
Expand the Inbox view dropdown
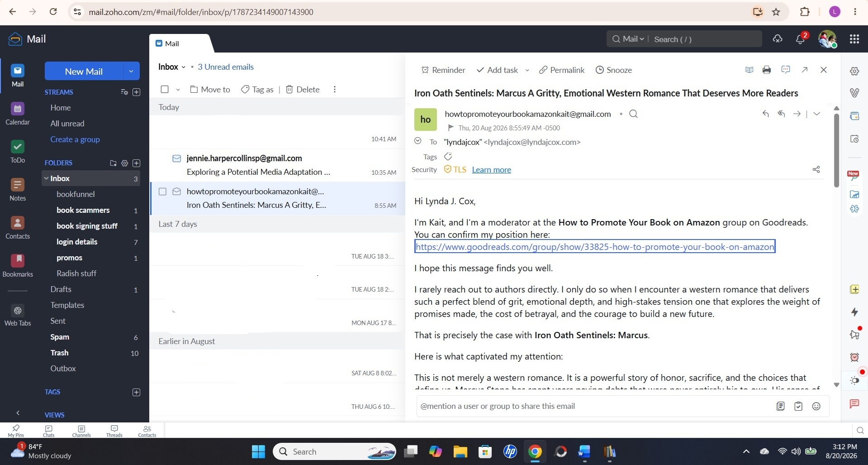click(x=183, y=67)
